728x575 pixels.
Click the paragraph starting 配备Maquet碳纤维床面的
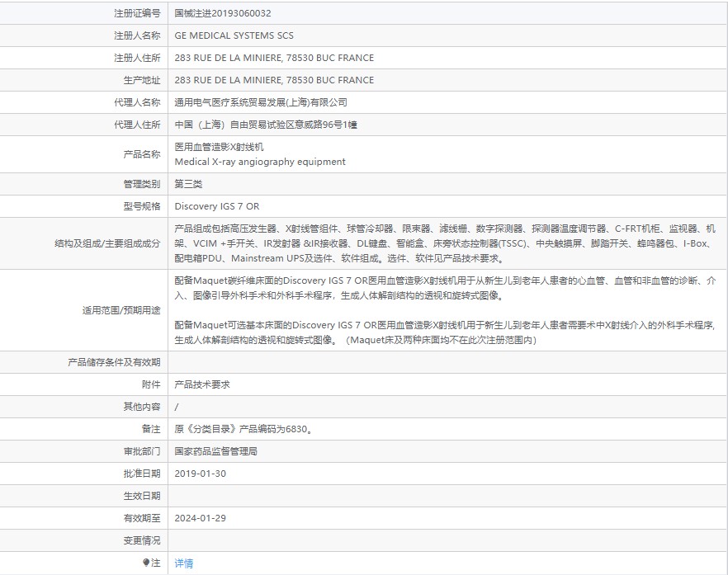[x=445, y=288]
